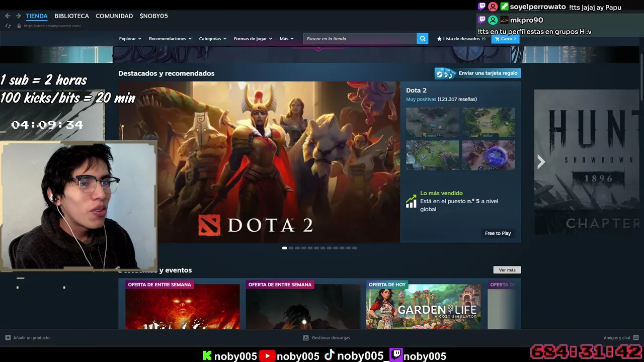Screen dimensions: 644x362
Task: Click 'Amigos y chat' text
Action: coord(617,338)
